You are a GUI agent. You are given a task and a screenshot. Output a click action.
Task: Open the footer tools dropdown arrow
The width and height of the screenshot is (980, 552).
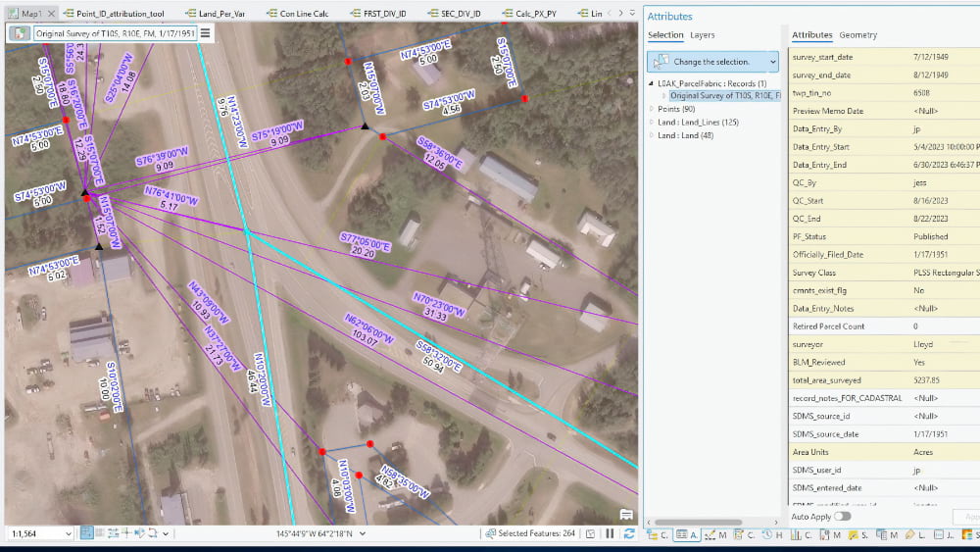pyautogui.click(x=166, y=534)
